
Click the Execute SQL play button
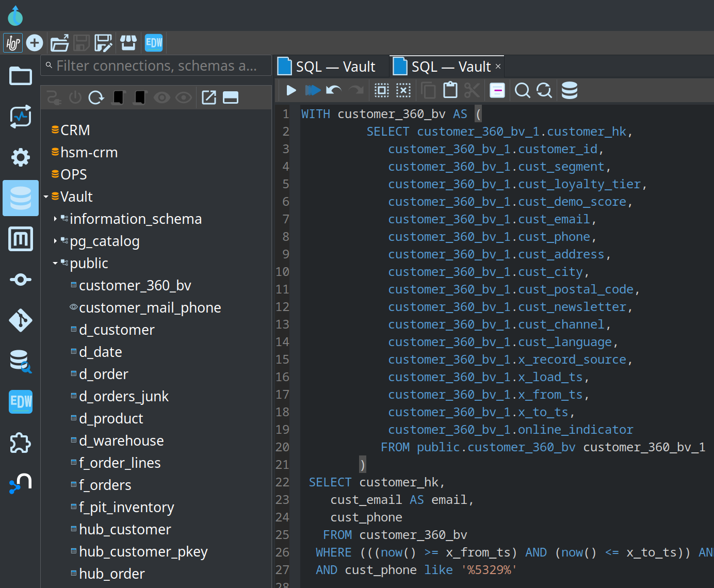click(291, 91)
